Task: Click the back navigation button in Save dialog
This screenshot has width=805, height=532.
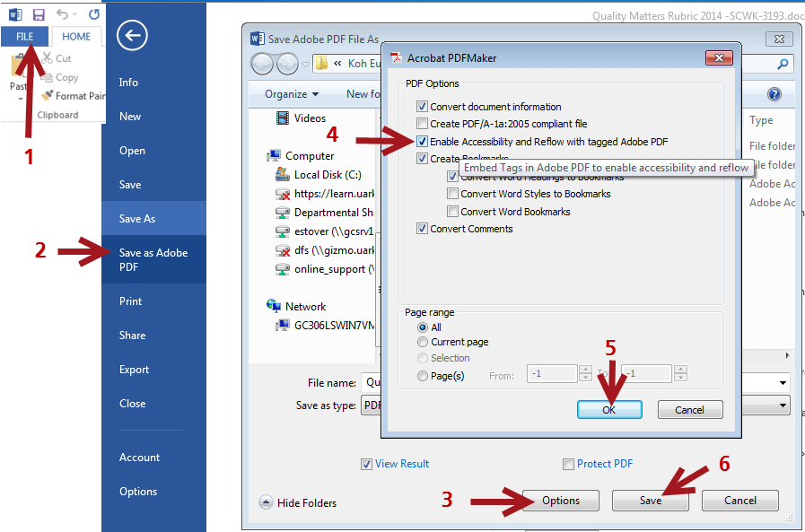Action: 262,64
